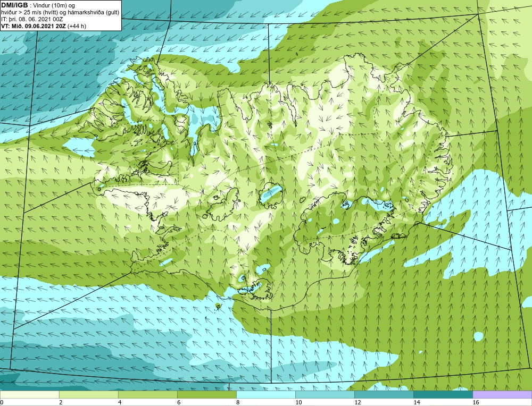Click the 8–10 m/s light cyan legend swatch
532x406 pixels.
point(265,394)
